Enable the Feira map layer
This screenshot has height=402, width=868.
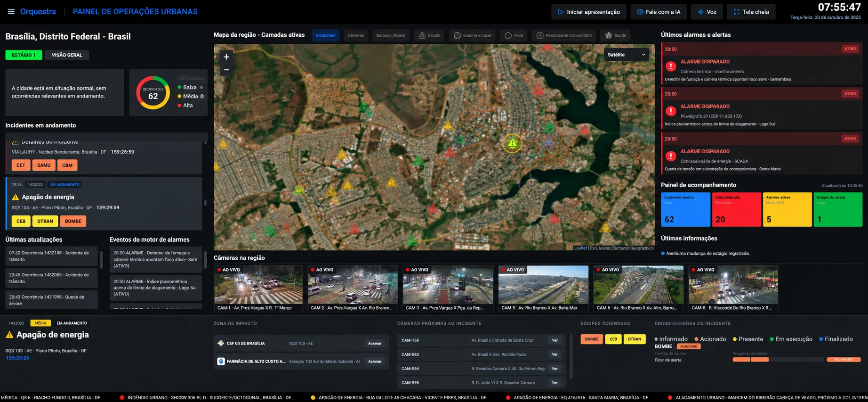tap(514, 35)
